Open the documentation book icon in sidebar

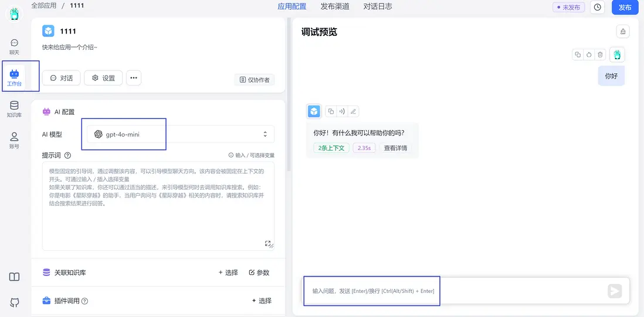coord(15,277)
